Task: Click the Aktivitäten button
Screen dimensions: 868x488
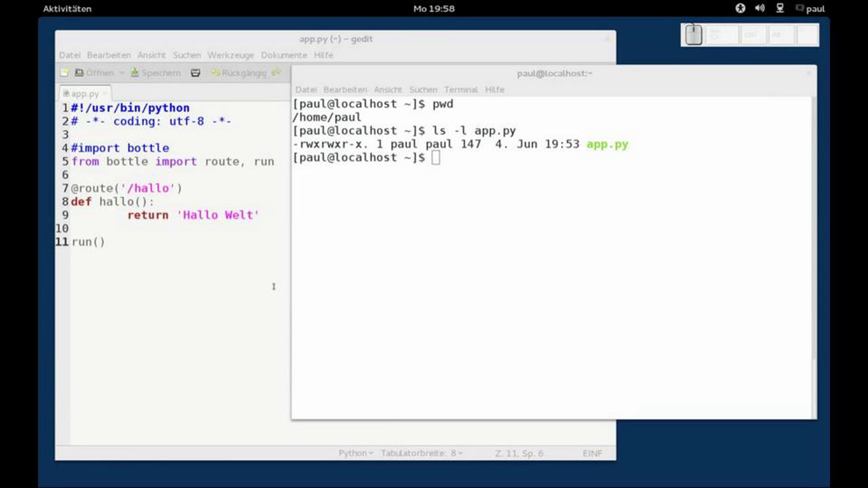Action: tap(67, 9)
